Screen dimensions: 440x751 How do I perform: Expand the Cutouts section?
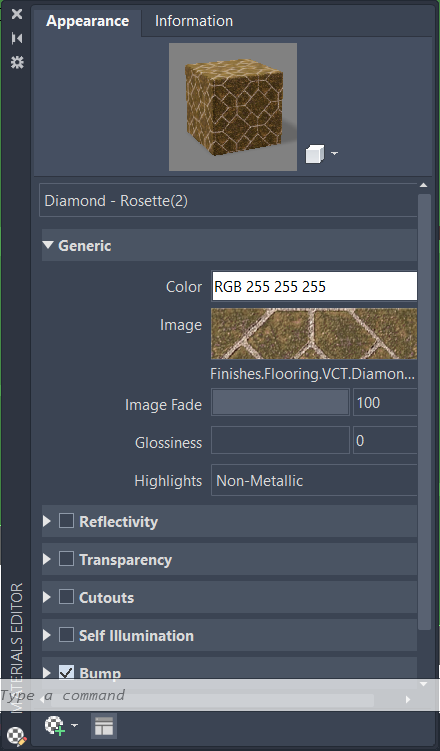[x=47, y=597]
